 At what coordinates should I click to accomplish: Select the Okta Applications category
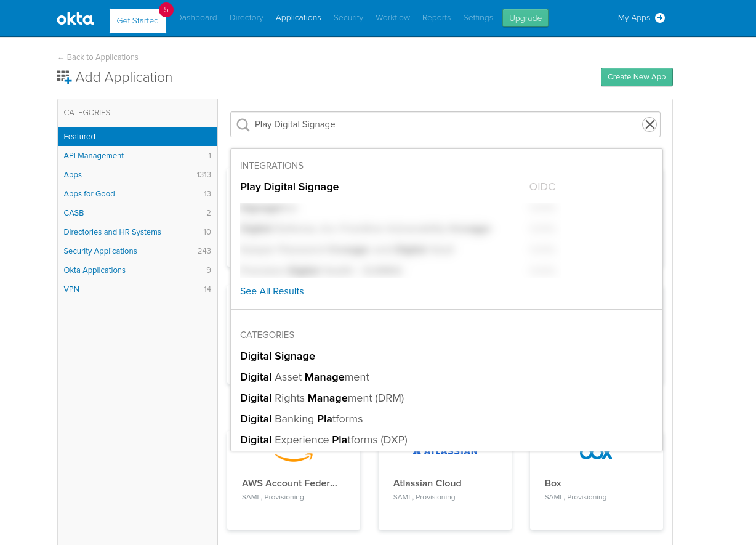click(137, 270)
